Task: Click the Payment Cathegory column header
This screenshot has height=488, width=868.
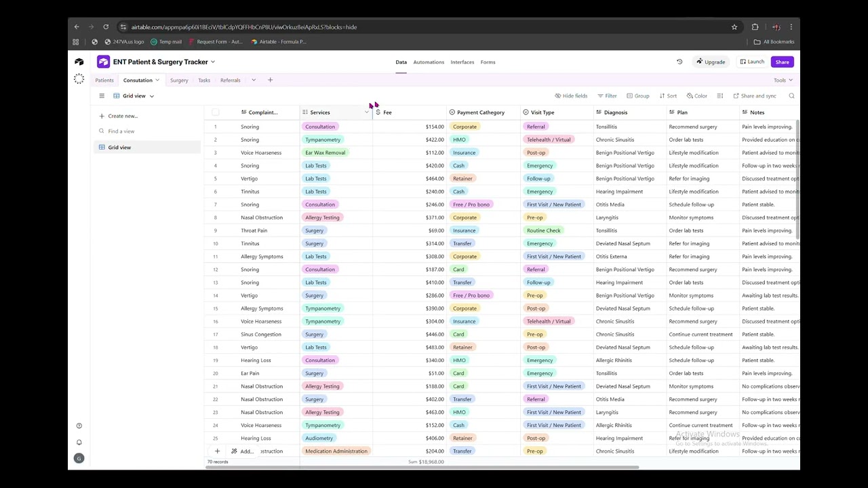Action: (x=483, y=113)
